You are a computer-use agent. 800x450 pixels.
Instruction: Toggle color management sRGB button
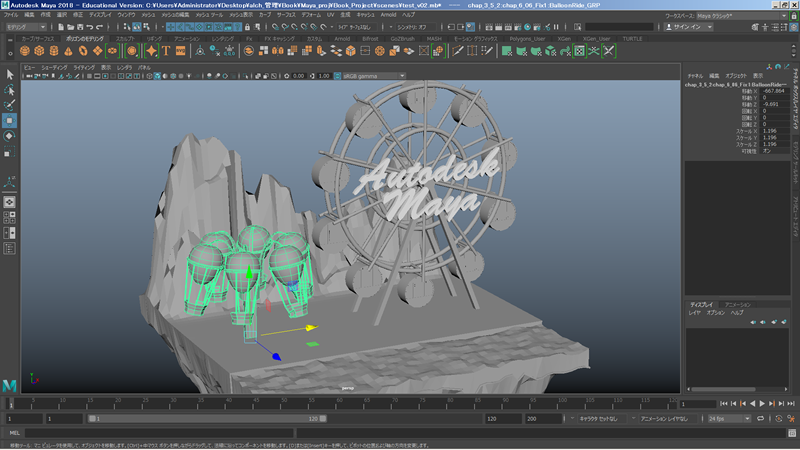point(337,76)
